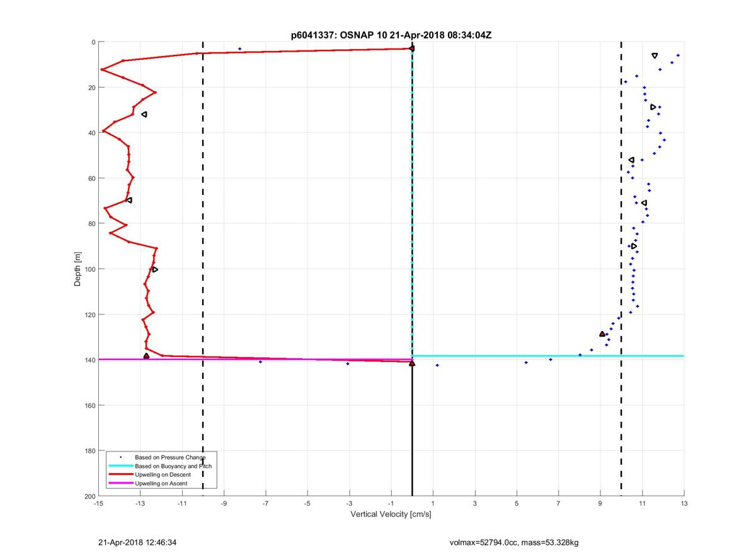Click the cyan line sample in legend

pyautogui.click(x=120, y=466)
